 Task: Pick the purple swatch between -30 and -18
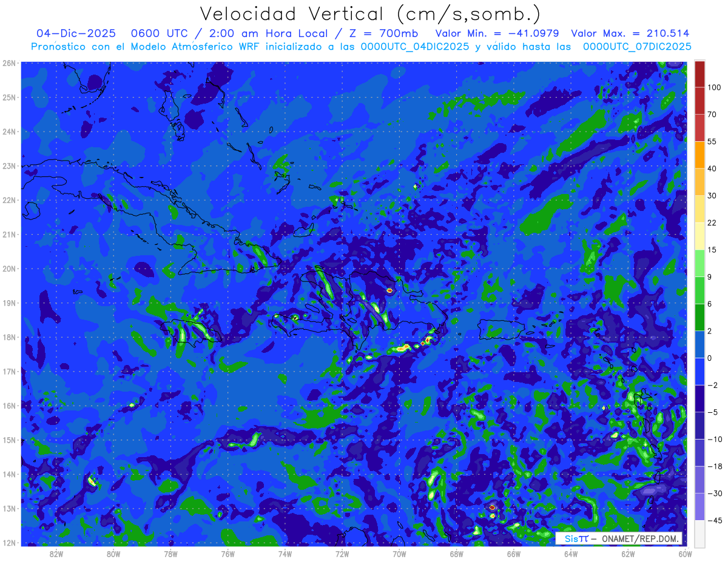[700, 480]
